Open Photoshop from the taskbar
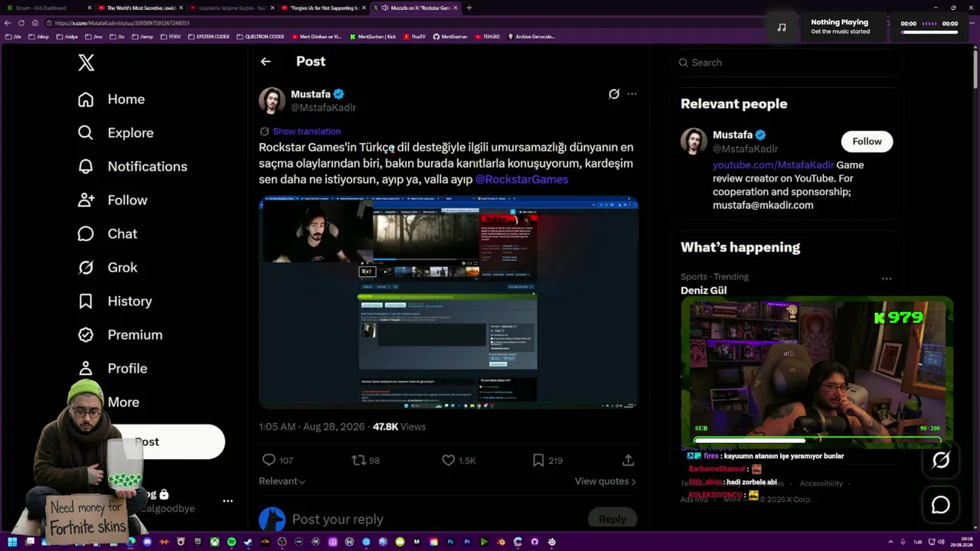 (450, 542)
